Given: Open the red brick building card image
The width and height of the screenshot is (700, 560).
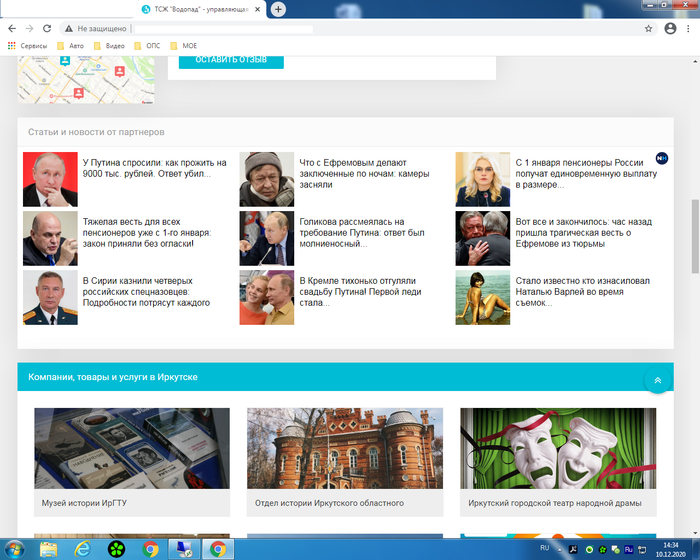Looking at the screenshot, I should pos(345,448).
